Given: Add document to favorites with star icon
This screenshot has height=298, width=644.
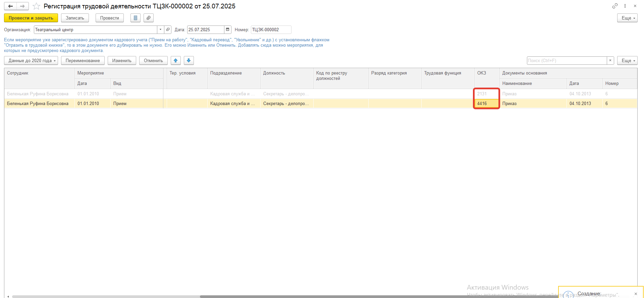Looking at the screenshot, I should tap(36, 6).
